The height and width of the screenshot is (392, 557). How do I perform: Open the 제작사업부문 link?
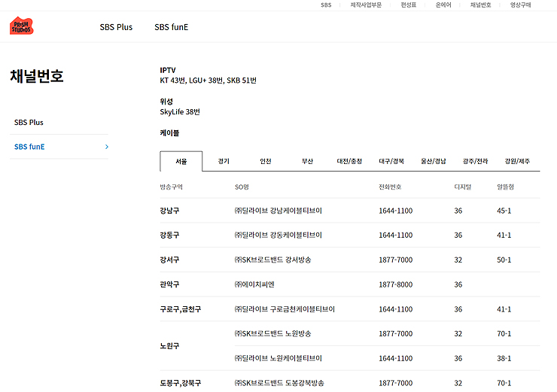pyautogui.click(x=366, y=5)
